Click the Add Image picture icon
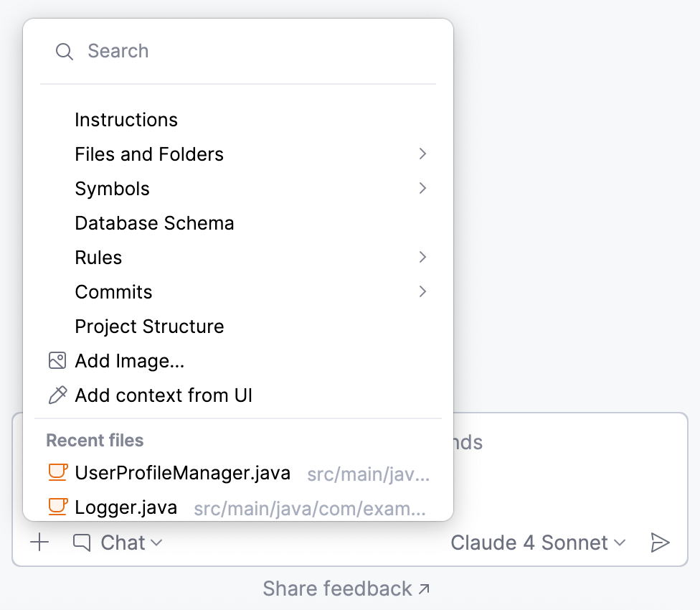The image size is (700, 610). tap(57, 360)
